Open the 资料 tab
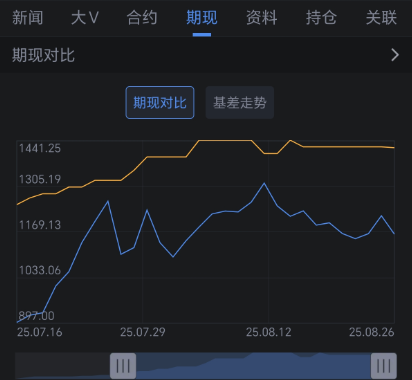The width and height of the screenshot is (412, 380). point(262,17)
